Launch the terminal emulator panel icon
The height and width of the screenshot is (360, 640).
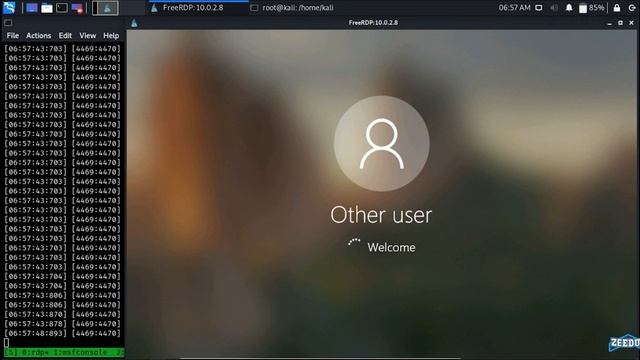(62, 8)
